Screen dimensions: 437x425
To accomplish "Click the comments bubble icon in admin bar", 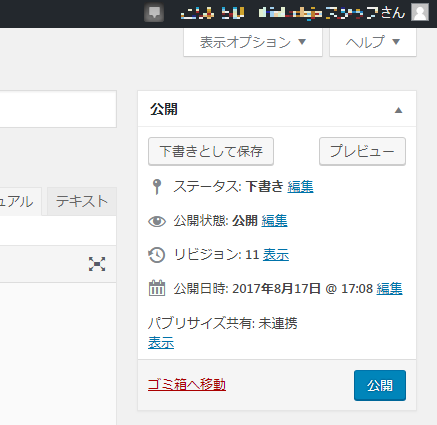I will point(154,13).
